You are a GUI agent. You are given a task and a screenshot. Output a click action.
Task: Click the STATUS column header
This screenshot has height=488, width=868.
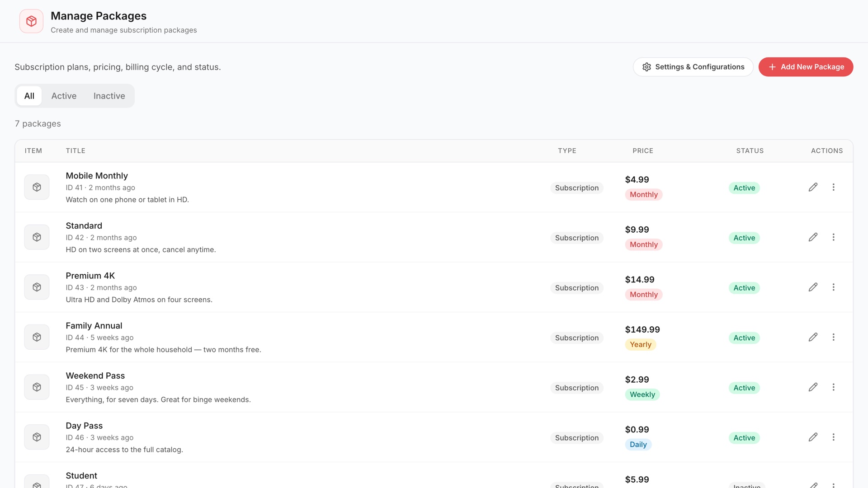tap(750, 151)
